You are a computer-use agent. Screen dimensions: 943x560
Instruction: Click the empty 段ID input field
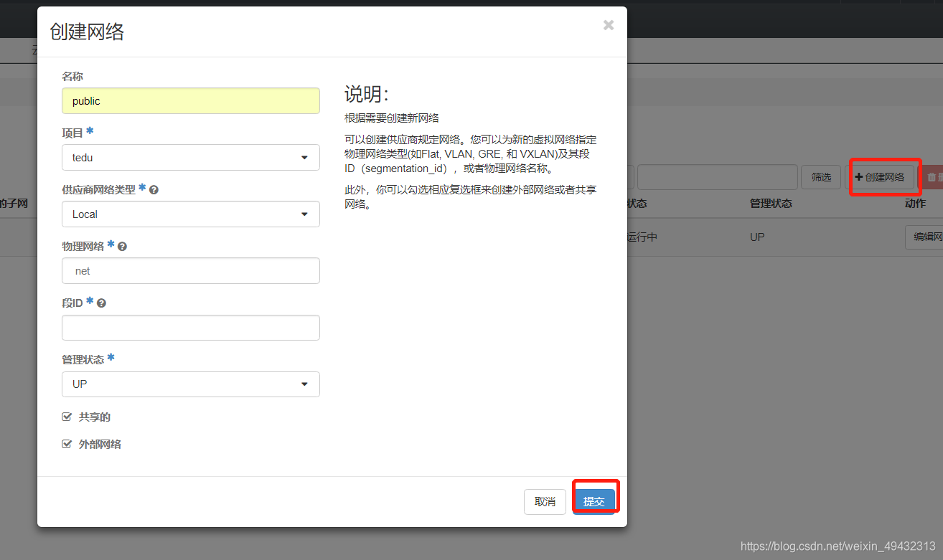(x=191, y=327)
